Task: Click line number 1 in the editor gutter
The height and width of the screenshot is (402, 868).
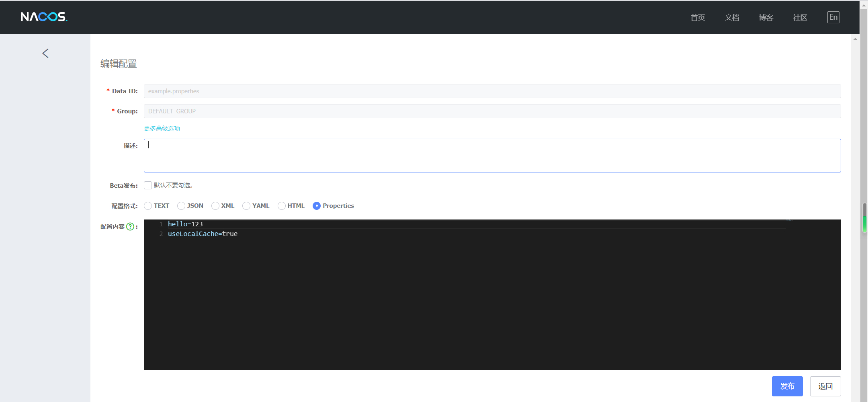Action: pos(161,224)
